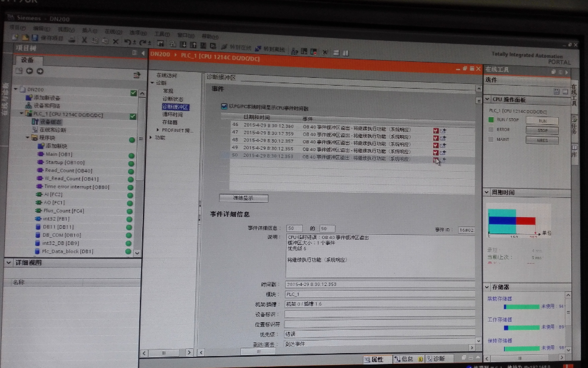This screenshot has height=368, width=588.
Task: Click the forward arrow in project tree
Action: (40, 71)
